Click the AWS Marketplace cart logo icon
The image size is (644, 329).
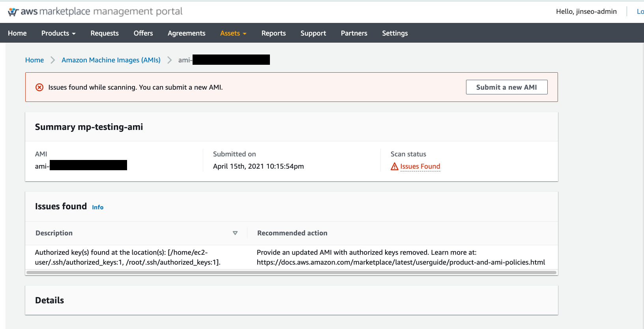click(x=13, y=12)
